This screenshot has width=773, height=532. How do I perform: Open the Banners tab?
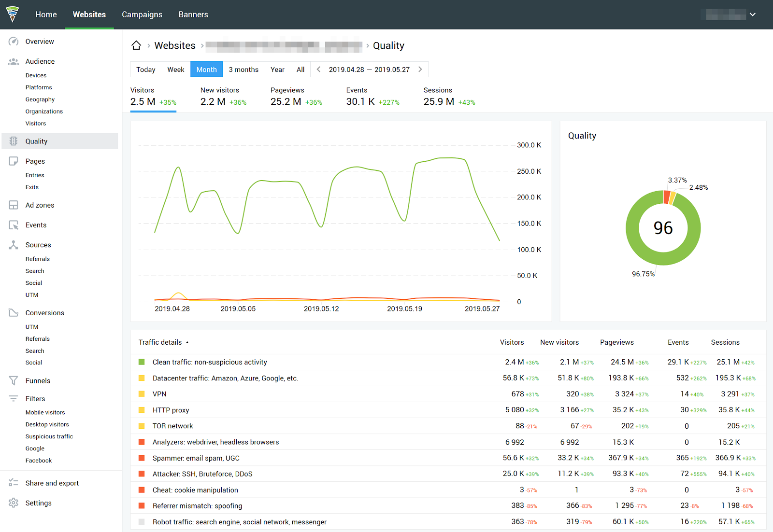pos(193,14)
